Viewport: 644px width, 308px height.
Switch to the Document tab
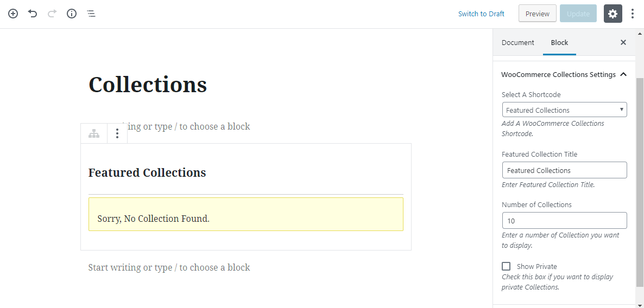click(x=517, y=42)
